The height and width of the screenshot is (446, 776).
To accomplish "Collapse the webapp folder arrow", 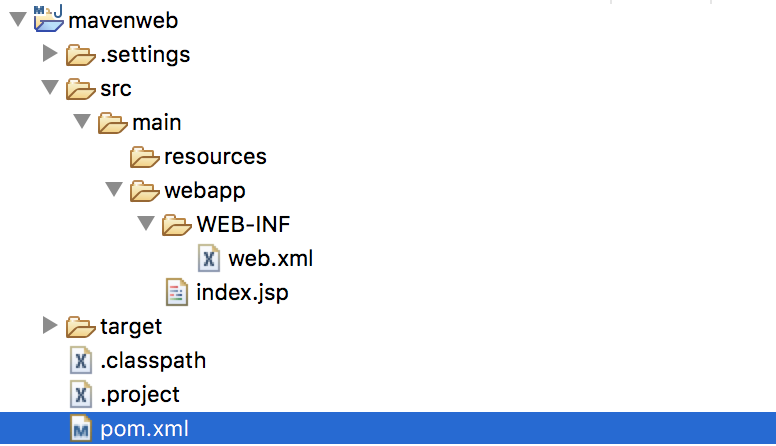I will point(114,190).
